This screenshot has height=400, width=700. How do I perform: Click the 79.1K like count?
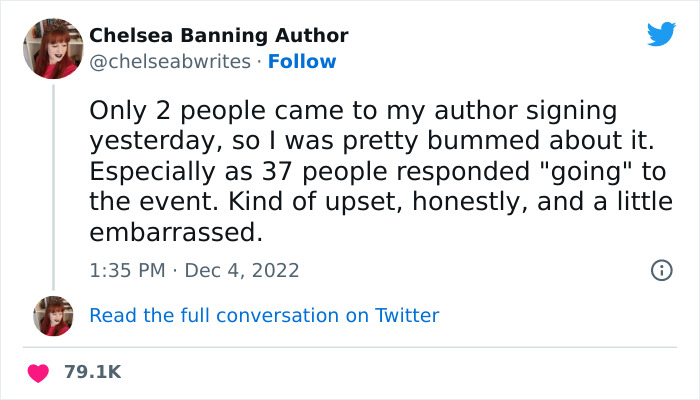tap(92, 372)
